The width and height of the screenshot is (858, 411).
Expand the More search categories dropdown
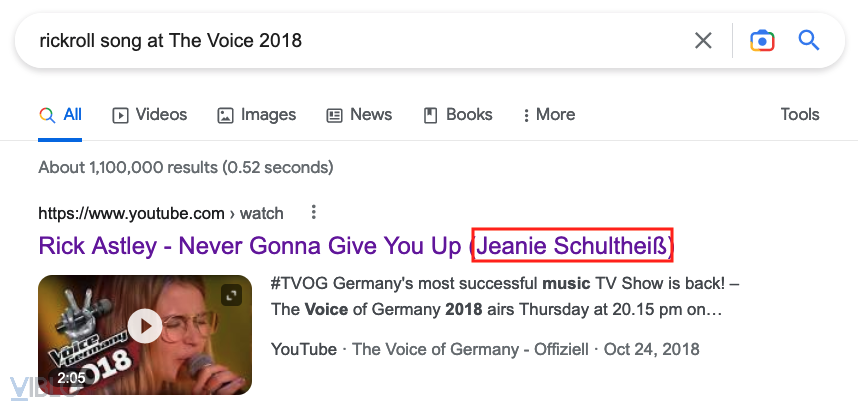tap(548, 115)
